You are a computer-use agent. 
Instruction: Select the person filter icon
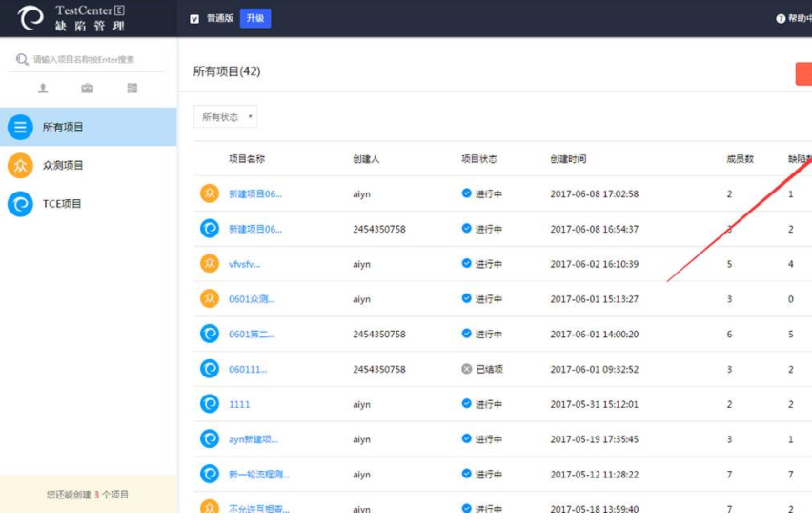tap(43, 89)
